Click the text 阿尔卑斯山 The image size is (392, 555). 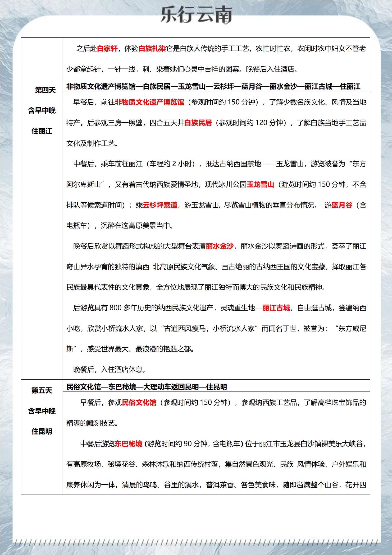coord(84,184)
